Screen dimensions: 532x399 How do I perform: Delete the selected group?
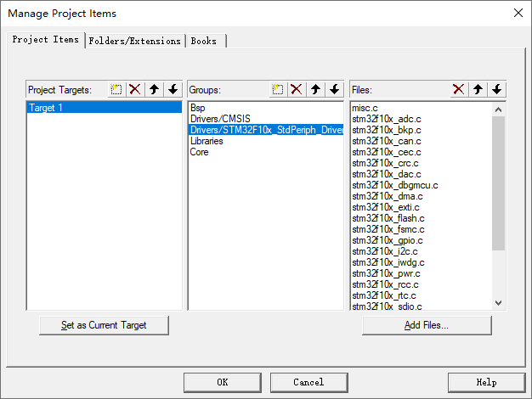[x=297, y=89]
